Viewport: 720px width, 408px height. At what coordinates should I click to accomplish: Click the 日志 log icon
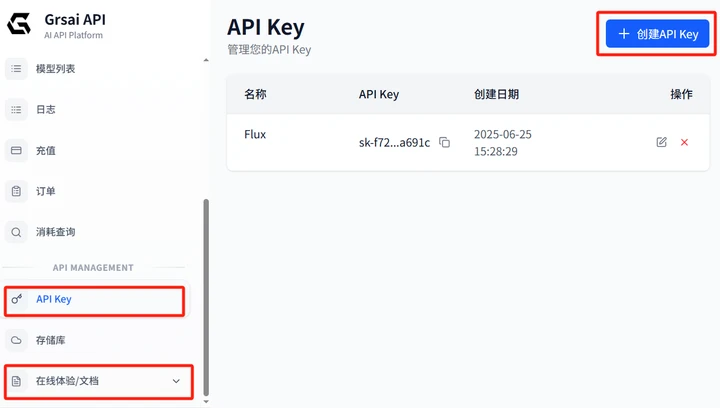[x=16, y=110]
